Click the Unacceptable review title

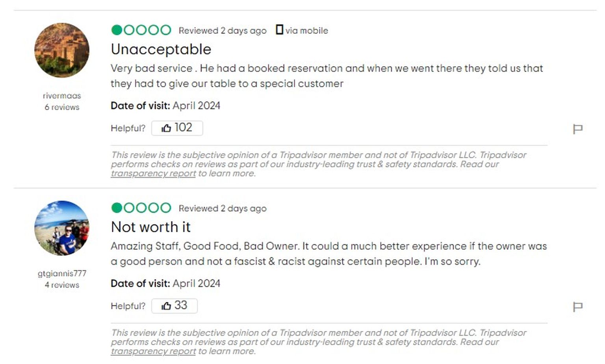161,50
